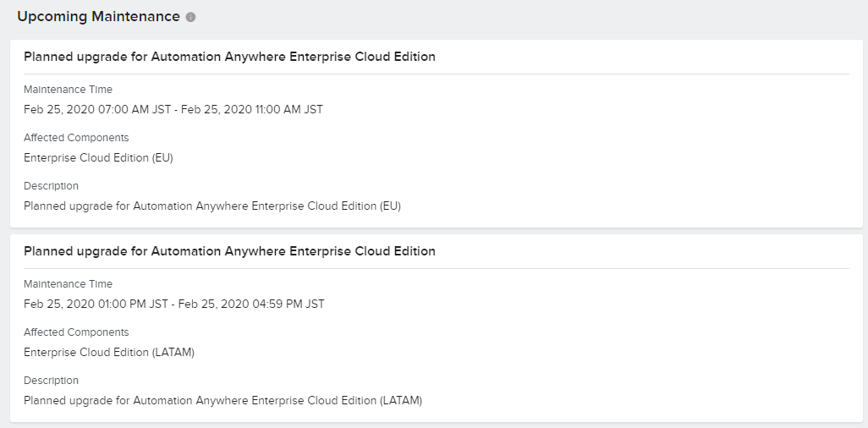The height and width of the screenshot is (428, 868).
Task: Click the Maintenance Time label in LATAM card
Action: [x=68, y=284]
